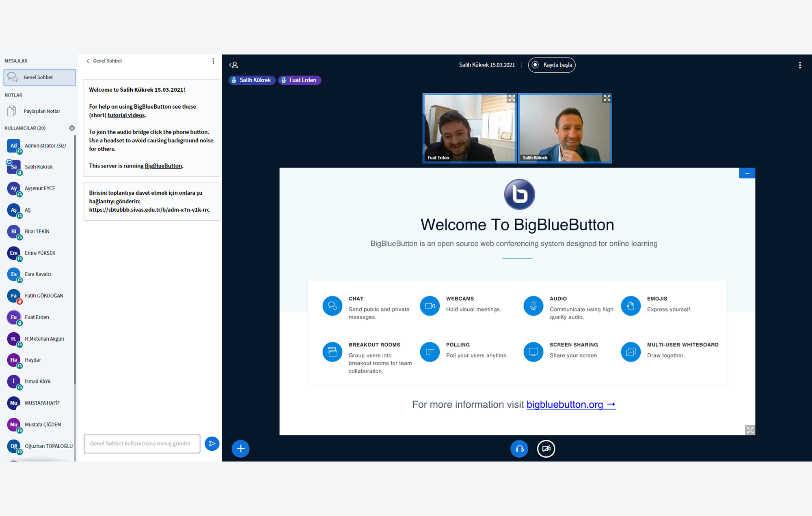Click the session title Salih Kükrek 15.03.2021
The width and height of the screenshot is (812, 516).
(x=487, y=65)
